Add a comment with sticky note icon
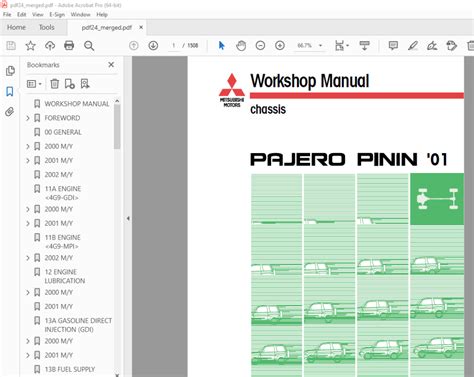This screenshot has height=377, width=474. pyautogui.click(x=393, y=46)
